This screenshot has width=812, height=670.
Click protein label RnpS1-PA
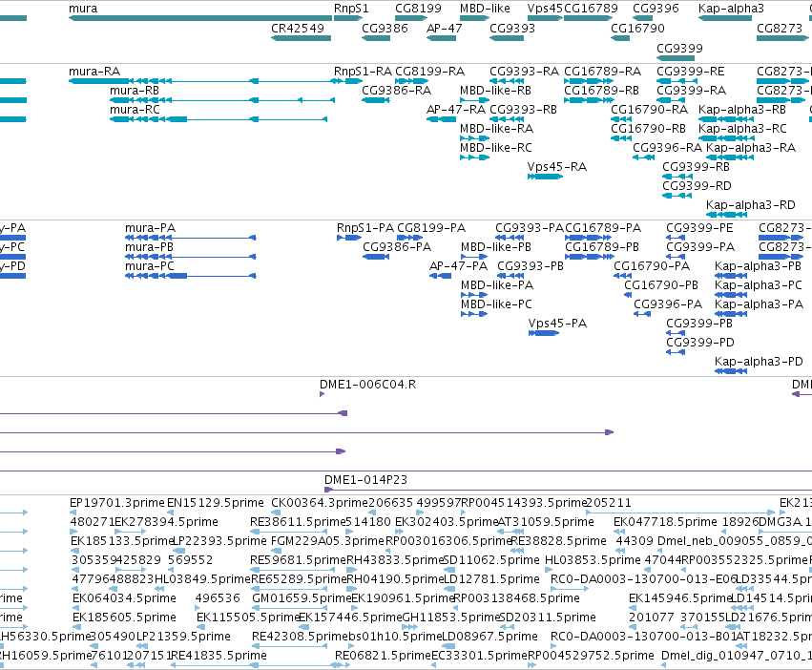click(x=365, y=228)
